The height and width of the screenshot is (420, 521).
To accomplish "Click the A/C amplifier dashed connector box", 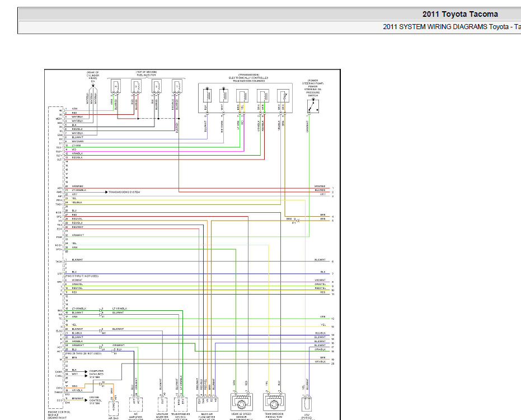I will [x=136, y=405].
